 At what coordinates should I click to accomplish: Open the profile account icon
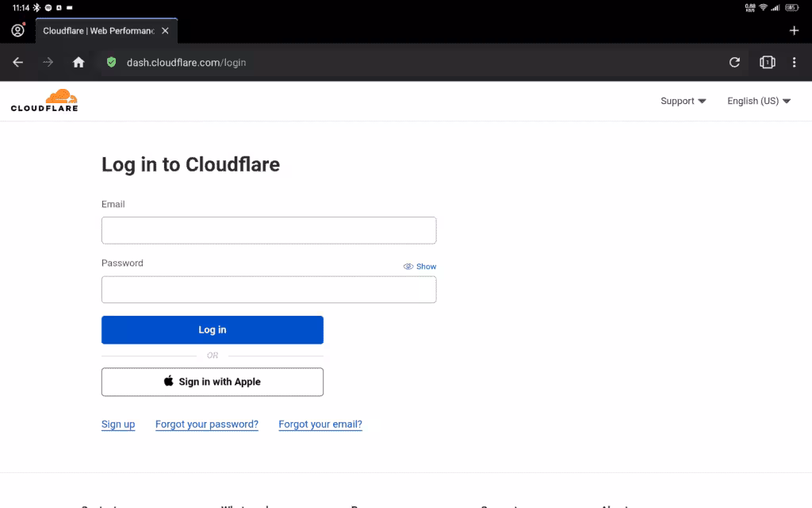pos(17,30)
